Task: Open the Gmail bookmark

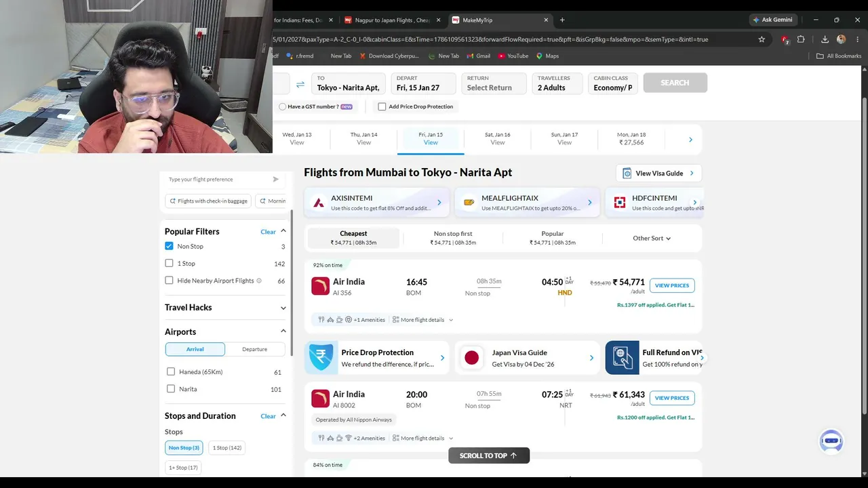Action: pyautogui.click(x=478, y=56)
